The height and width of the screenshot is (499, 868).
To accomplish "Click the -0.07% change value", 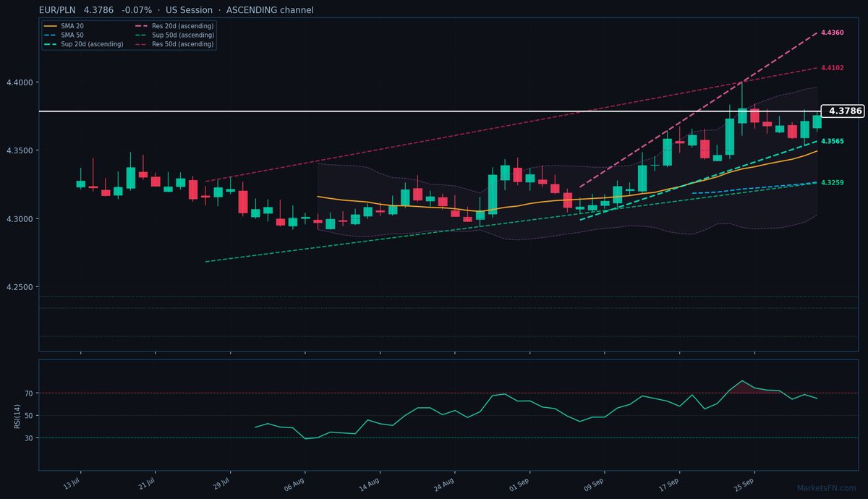I will coord(137,10).
